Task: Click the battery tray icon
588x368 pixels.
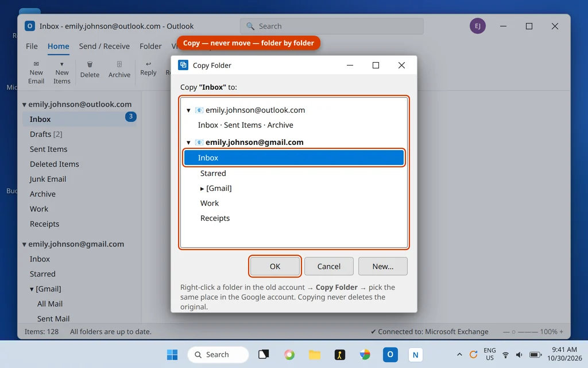Action: coord(535,355)
